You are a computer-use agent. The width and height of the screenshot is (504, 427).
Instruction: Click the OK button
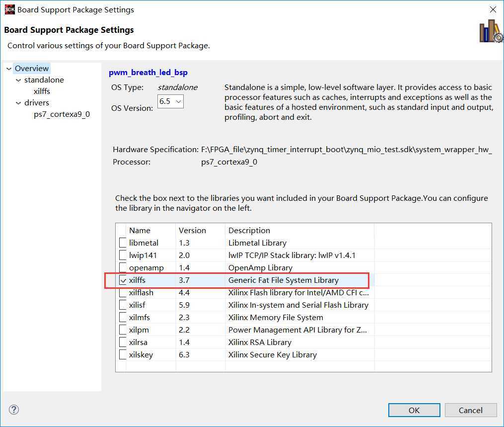point(414,410)
